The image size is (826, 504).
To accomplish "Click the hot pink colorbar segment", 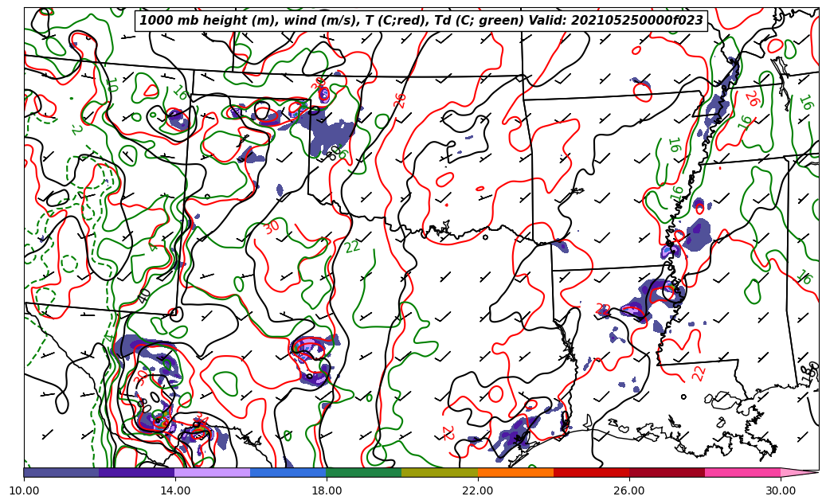I will coord(742,472).
